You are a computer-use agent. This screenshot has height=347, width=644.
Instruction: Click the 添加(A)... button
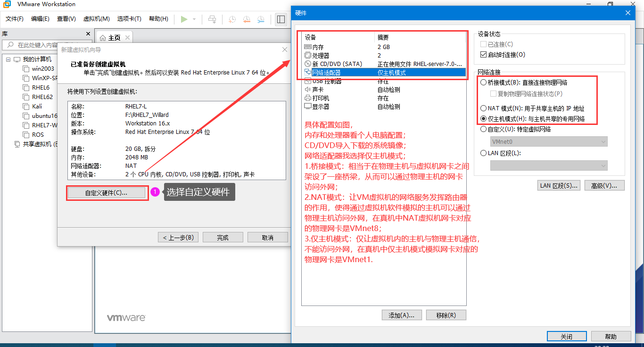[x=402, y=315]
